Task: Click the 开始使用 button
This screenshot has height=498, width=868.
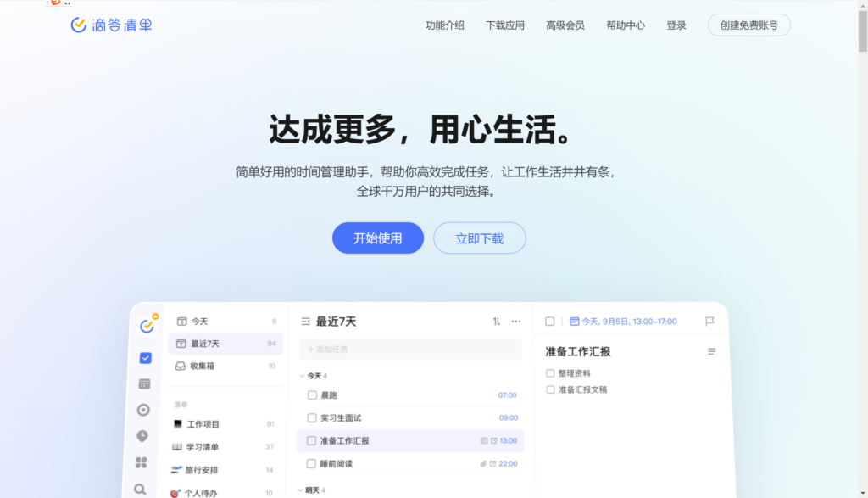Action: 377,238
